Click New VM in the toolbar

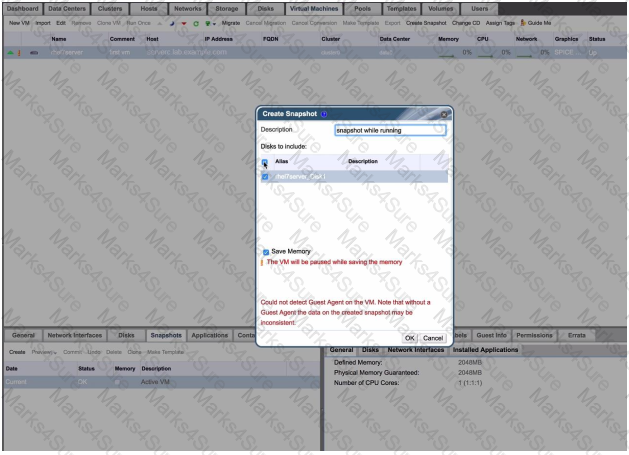pos(19,22)
